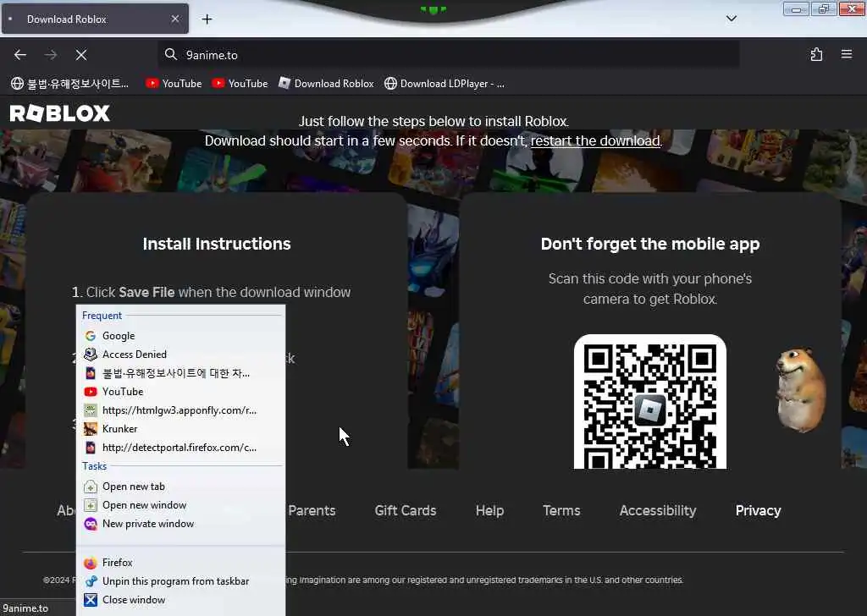The image size is (867, 616).
Task: Click the 9anime.to address bar
Action: point(449,55)
